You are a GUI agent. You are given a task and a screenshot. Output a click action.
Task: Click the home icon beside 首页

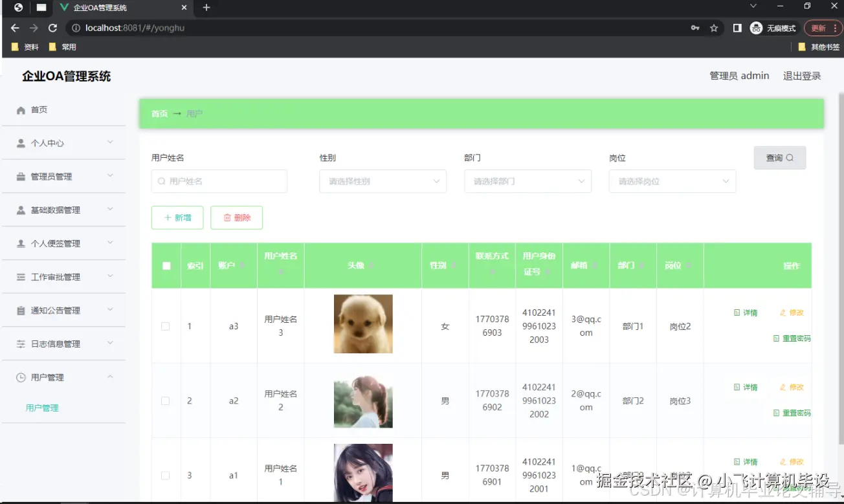pyautogui.click(x=20, y=109)
